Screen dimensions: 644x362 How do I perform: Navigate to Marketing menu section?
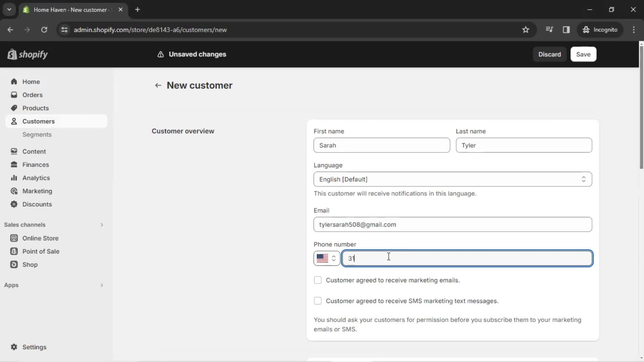37,191
